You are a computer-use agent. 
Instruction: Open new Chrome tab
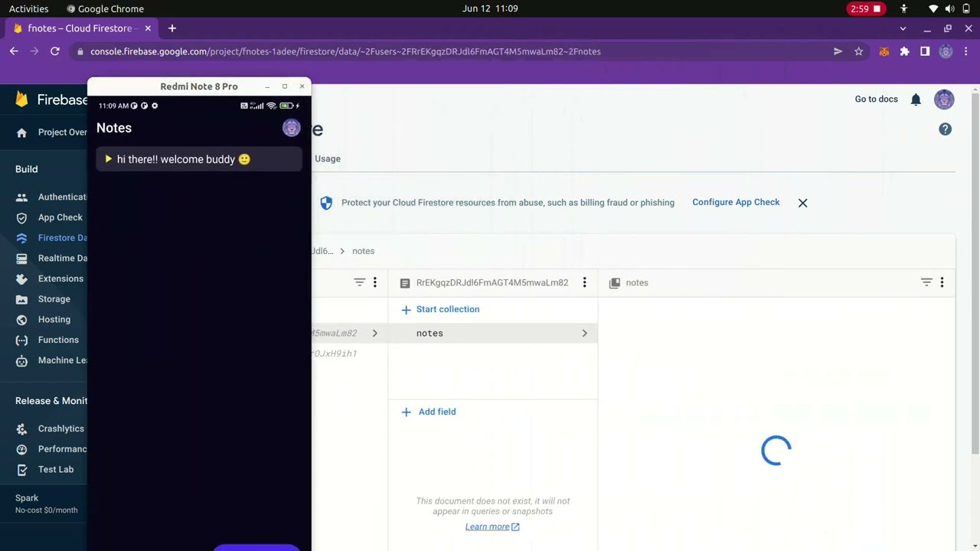[172, 28]
